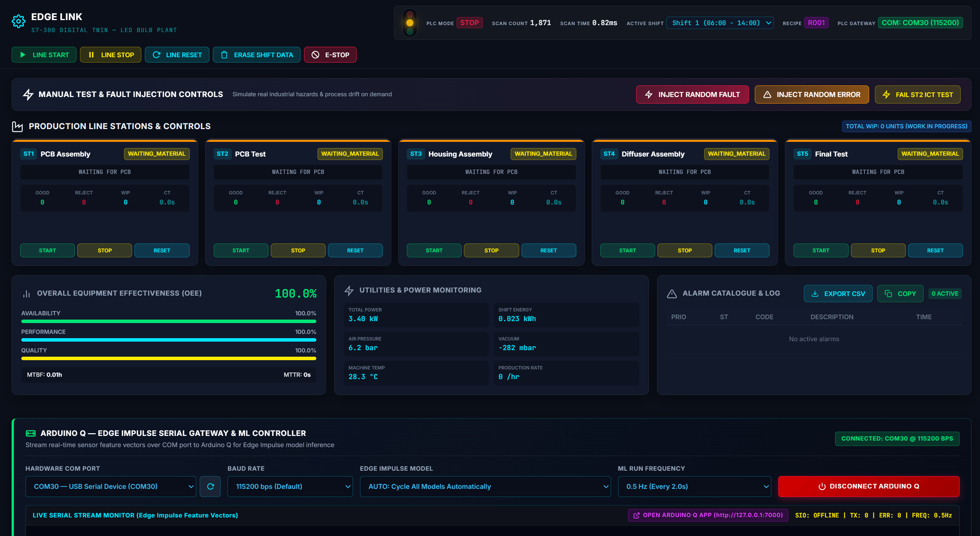
Task: Open the ML Run Frequency dropdown
Action: 695,487
